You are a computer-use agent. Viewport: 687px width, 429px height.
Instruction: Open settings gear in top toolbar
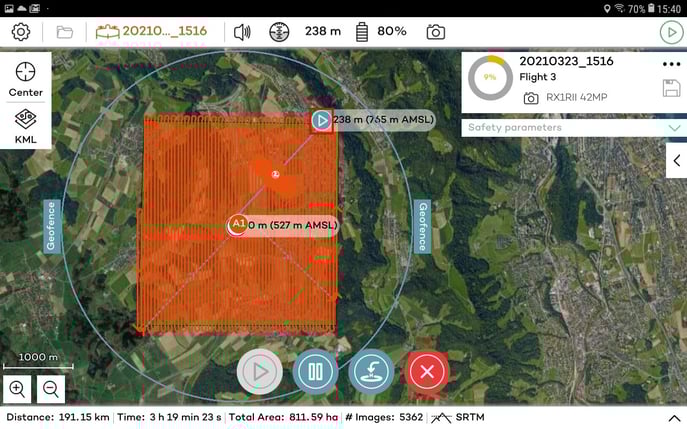pos(20,32)
